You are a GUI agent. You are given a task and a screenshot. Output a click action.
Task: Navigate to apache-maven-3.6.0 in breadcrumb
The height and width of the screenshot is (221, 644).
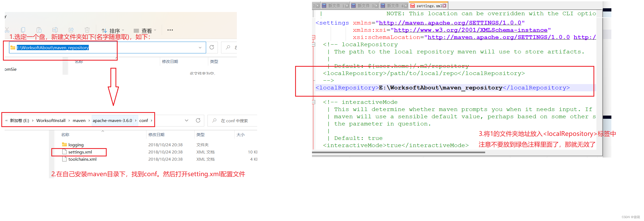112,121
